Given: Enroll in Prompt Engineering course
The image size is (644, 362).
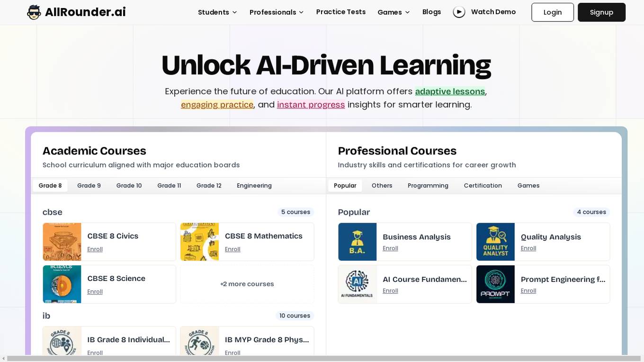Looking at the screenshot, I should tap(528, 291).
